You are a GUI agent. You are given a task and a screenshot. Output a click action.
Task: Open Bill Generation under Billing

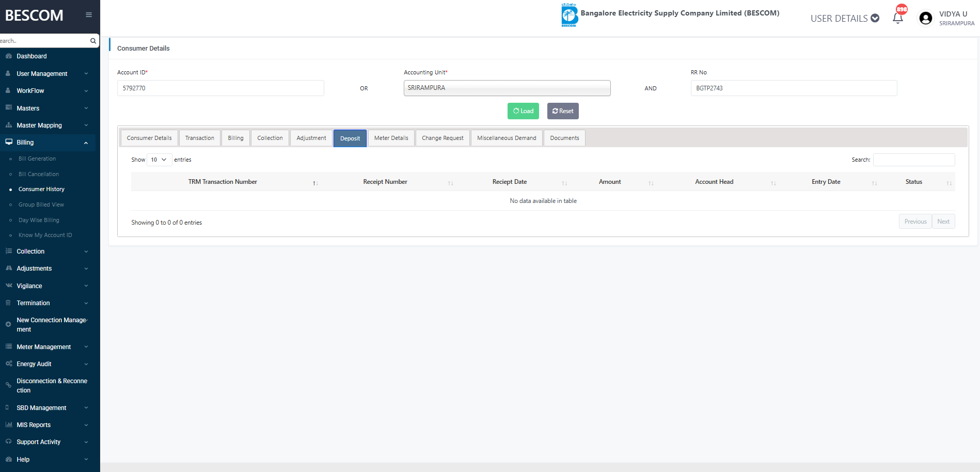(37, 159)
